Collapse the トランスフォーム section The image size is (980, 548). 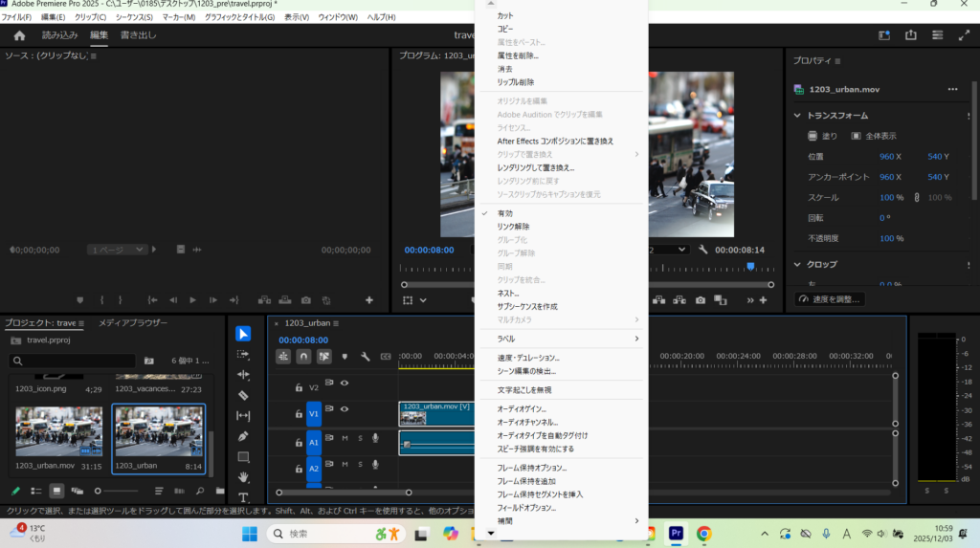tap(796, 116)
